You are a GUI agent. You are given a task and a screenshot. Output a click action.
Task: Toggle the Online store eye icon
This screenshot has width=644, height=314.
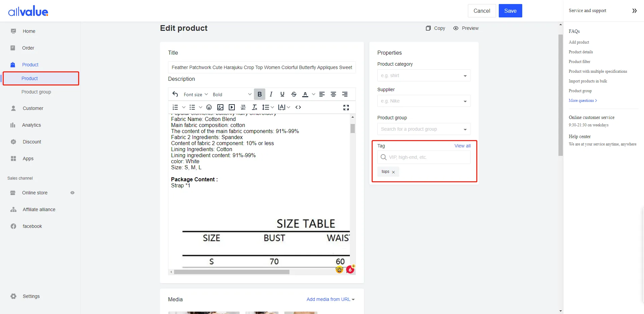(72, 193)
